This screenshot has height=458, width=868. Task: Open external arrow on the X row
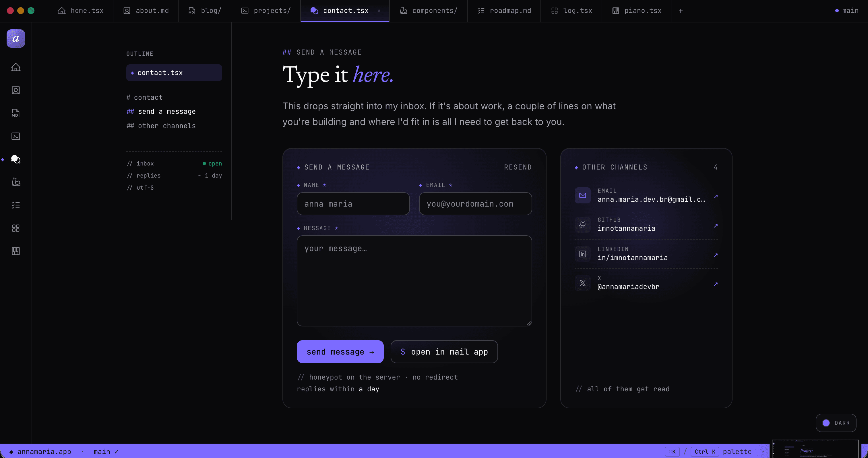point(716,284)
